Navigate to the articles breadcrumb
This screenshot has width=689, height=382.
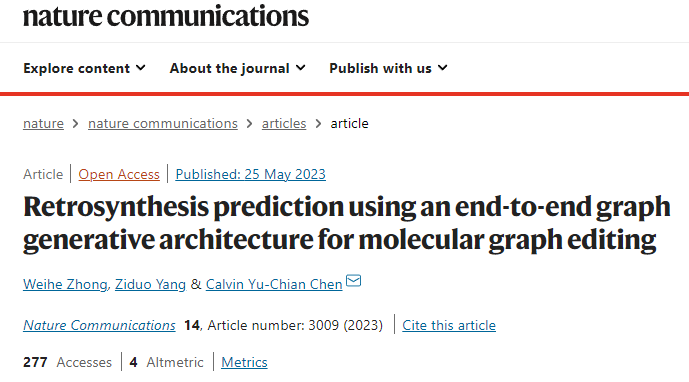[284, 124]
